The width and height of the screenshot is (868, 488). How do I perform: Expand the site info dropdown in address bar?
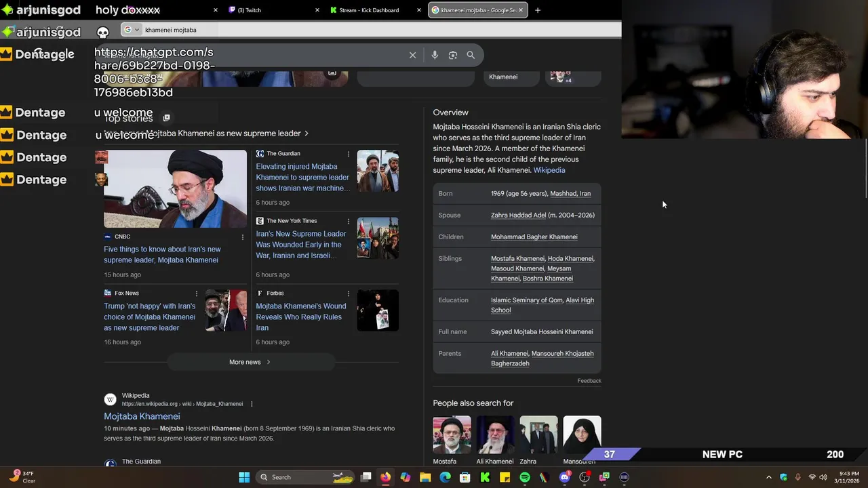(x=132, y=30)
